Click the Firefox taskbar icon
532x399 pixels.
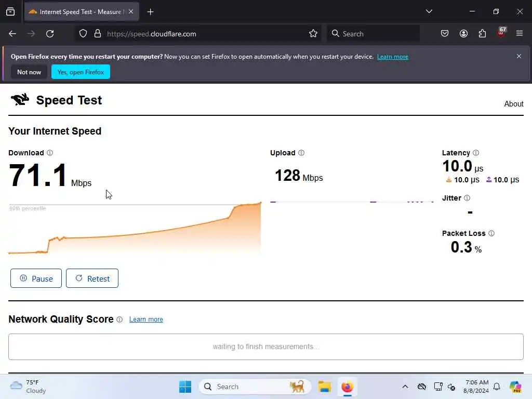tap(347, 387)
